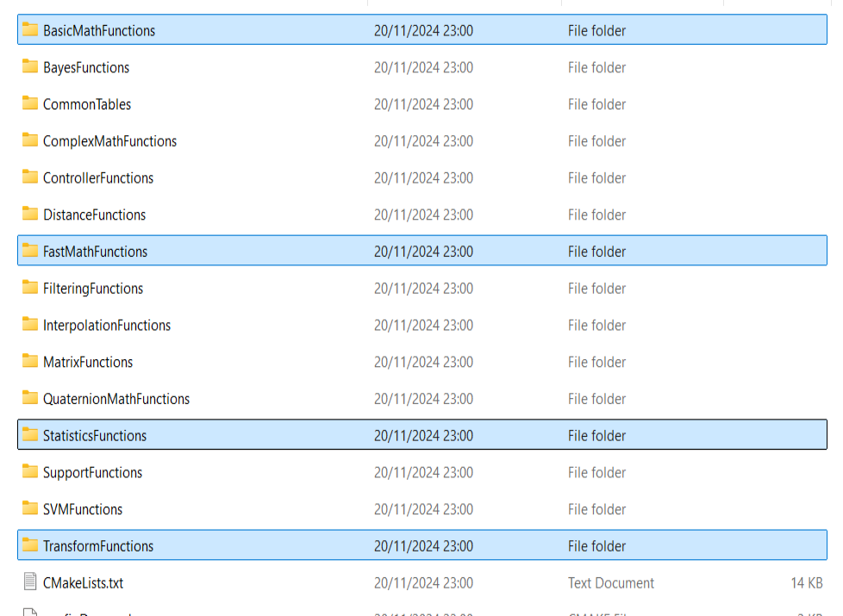Viewport: 843px width, 616px height.
Task: Click the File folder type of CommonTables
Action: click(x=596, y=104)
